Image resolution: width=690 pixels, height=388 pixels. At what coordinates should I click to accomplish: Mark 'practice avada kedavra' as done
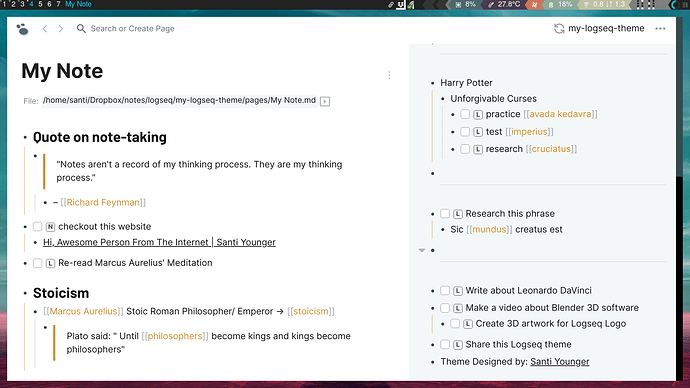coord(465,114)
